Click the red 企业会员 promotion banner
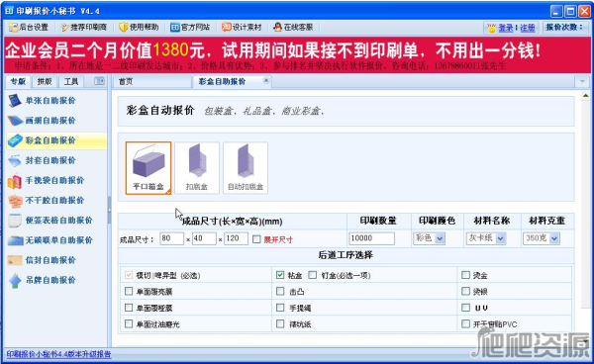 point(297,54)
